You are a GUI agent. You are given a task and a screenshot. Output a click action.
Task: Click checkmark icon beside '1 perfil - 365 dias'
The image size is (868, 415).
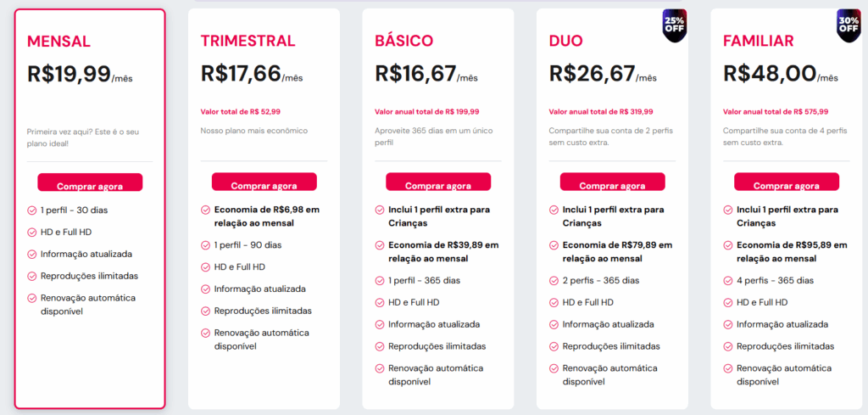380,281
